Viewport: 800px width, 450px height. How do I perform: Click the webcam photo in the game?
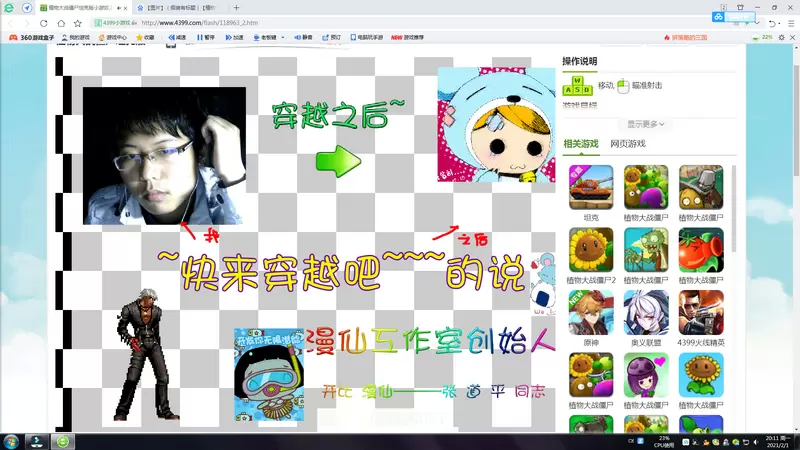[x=164, y=156]
